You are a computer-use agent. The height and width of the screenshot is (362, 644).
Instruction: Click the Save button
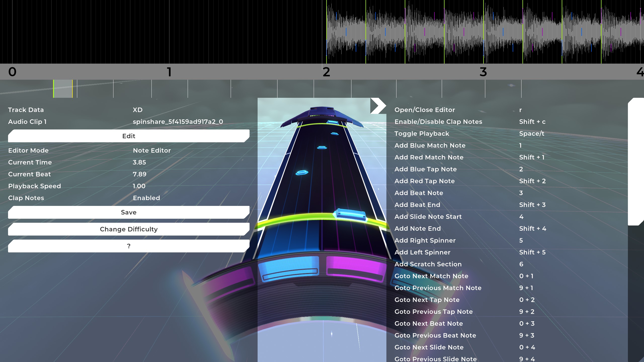(129, 212)
